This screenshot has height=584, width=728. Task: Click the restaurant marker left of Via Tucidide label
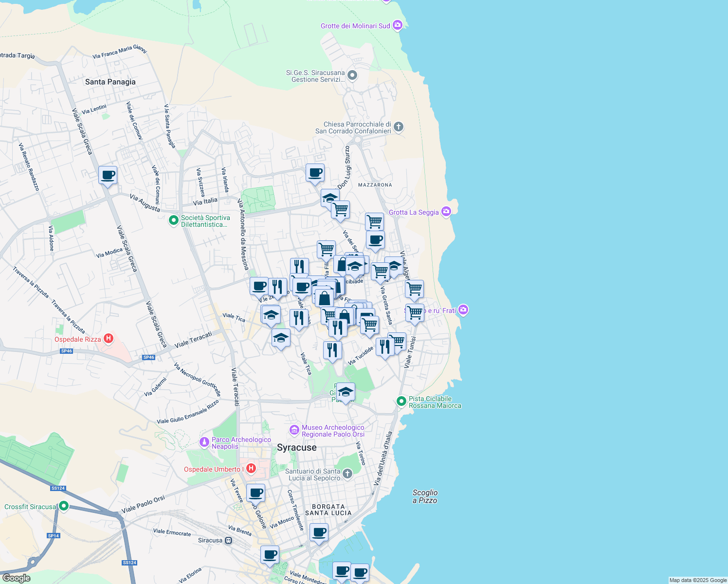click(x=332, y=350)
